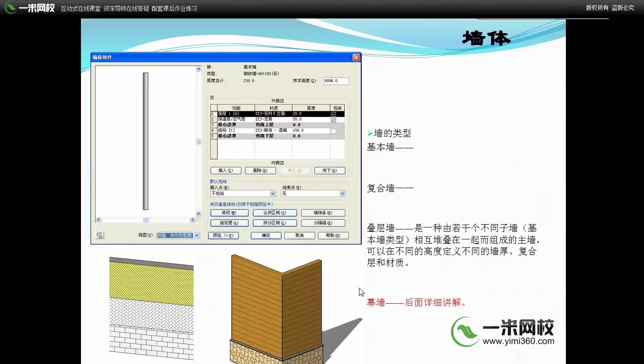This screenshot has width=644, height=364.
Task: Click the 取消 button
Action: coord(300,236)
